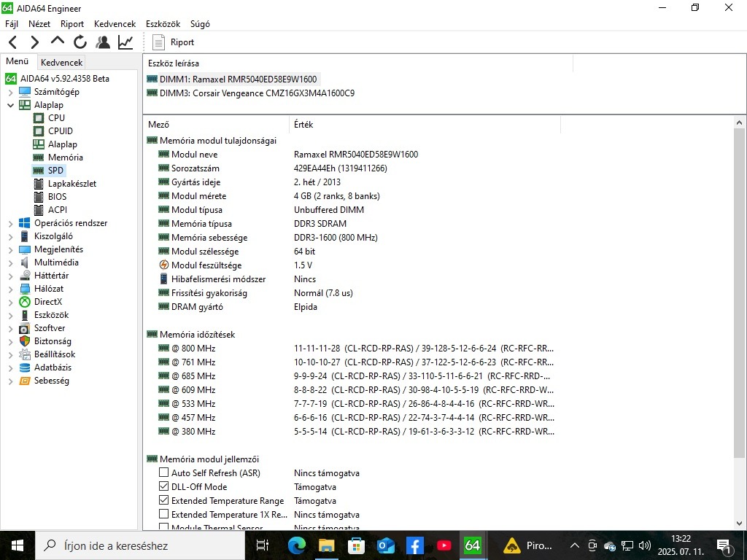
Task: Open BIOS in the tree
Action: pyautogui.click(x=57, y=197)
